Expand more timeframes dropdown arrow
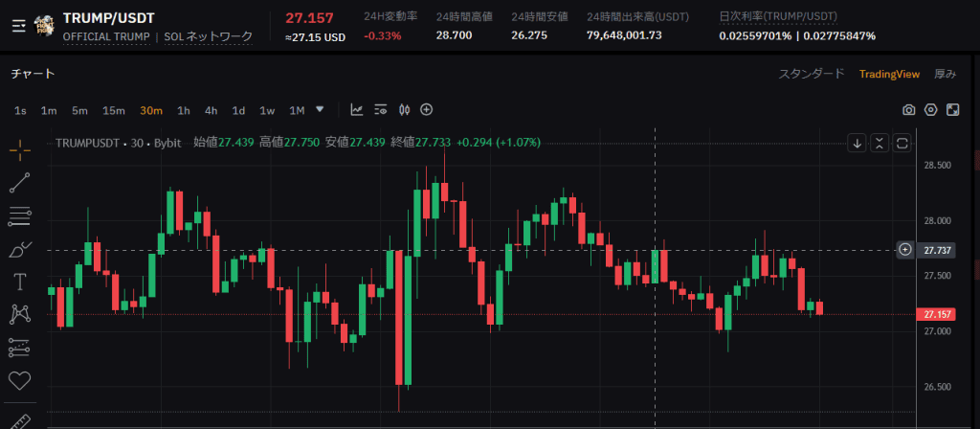The height and width of the screenshot is (429, 980). pos(320,109)
